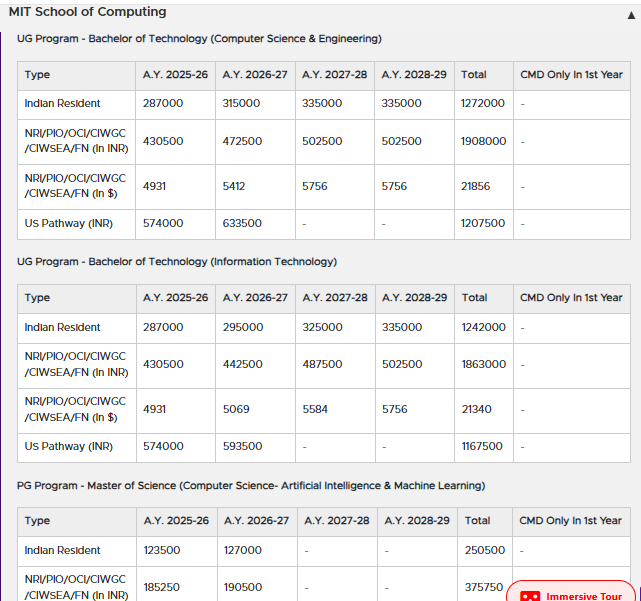Click Indian Resident in the PG program table
The width and height of the screenshot is (641, 601).
[x=62, y=551]
